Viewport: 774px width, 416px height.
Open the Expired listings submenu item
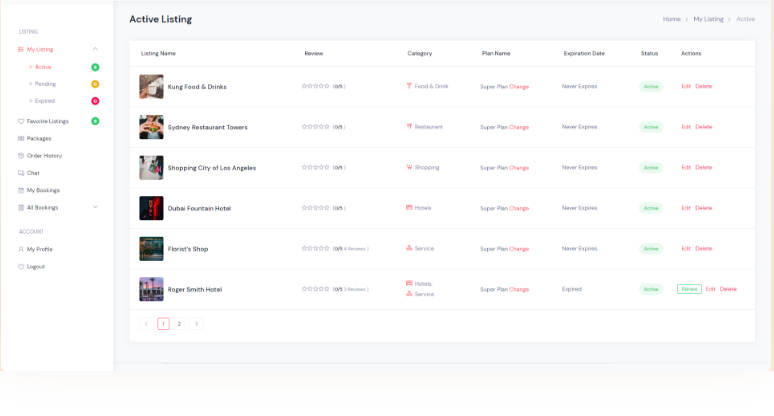(x=45, y=101)
